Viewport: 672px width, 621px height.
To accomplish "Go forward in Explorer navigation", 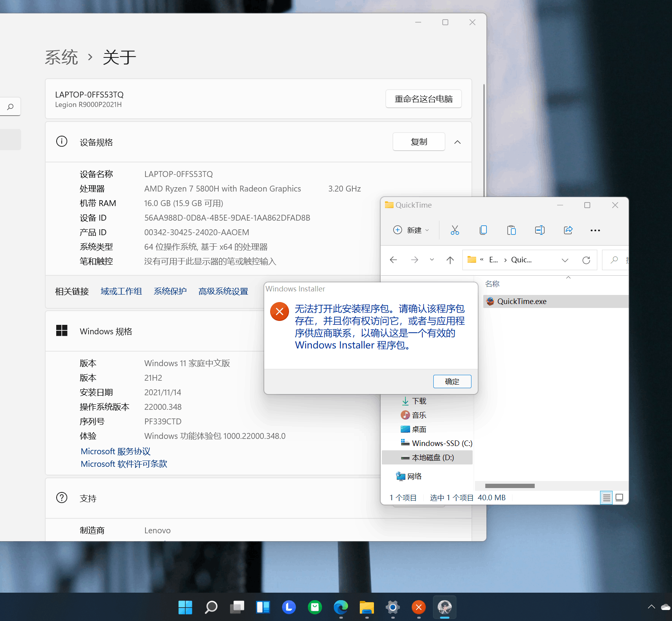I will pyautogui.click(x=414, y=260).
